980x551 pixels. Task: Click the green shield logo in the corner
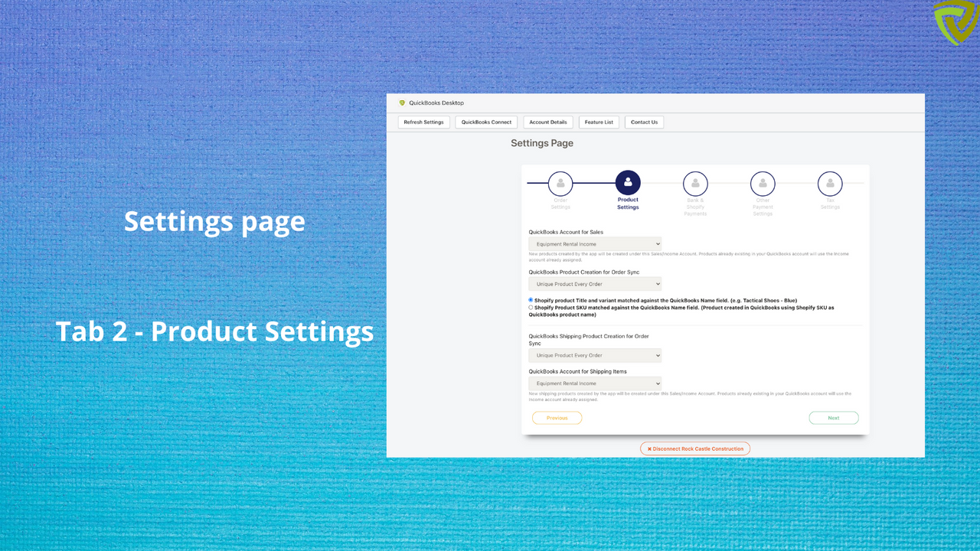tap(955, 22)
